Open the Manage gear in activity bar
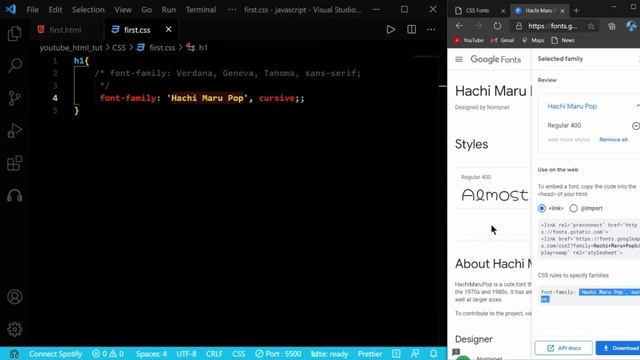This screenshot has height=360, width=640. tap(15, 329)
